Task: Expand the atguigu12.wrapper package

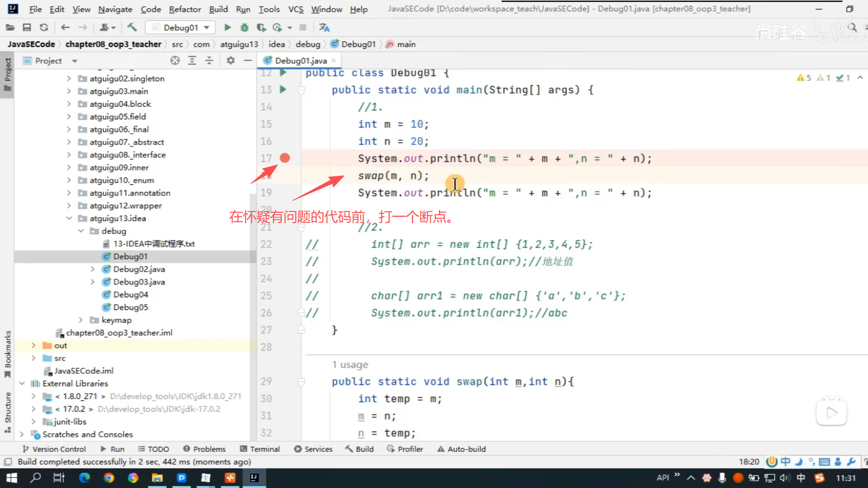Action: 69,206
